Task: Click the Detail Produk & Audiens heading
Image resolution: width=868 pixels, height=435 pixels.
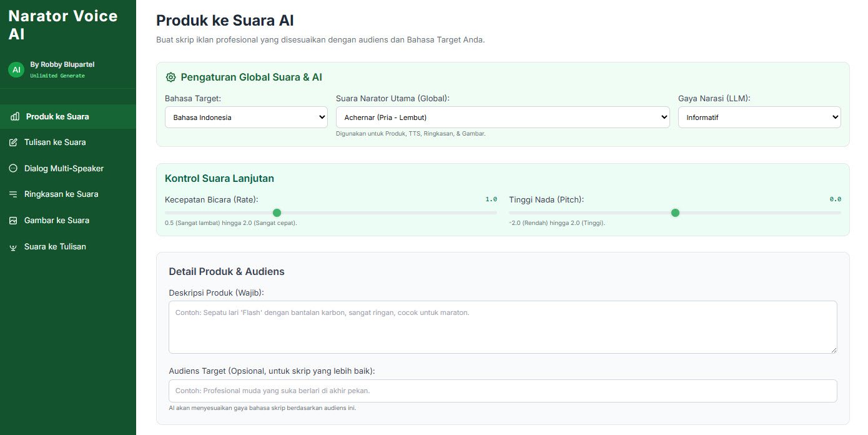Action: tap(227, 271)
